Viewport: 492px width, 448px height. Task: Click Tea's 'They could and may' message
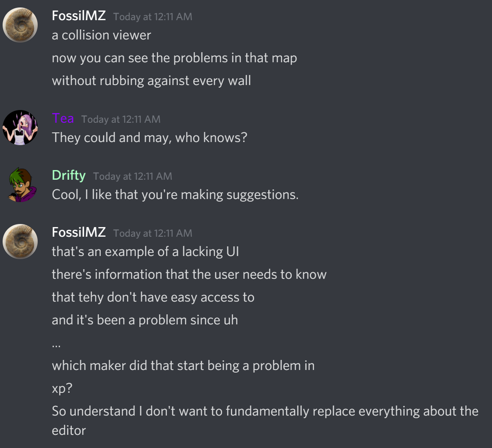click(149, 138)
